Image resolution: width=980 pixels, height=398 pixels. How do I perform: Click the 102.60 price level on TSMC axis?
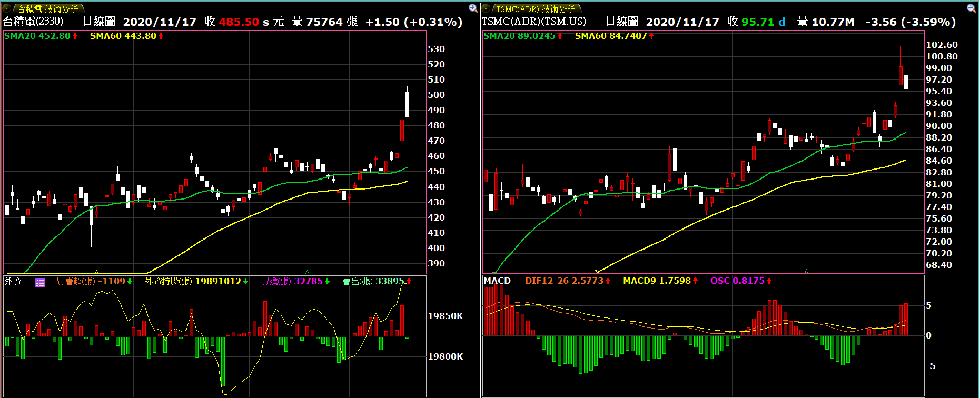pyautogui.click(x=942, y=45)
